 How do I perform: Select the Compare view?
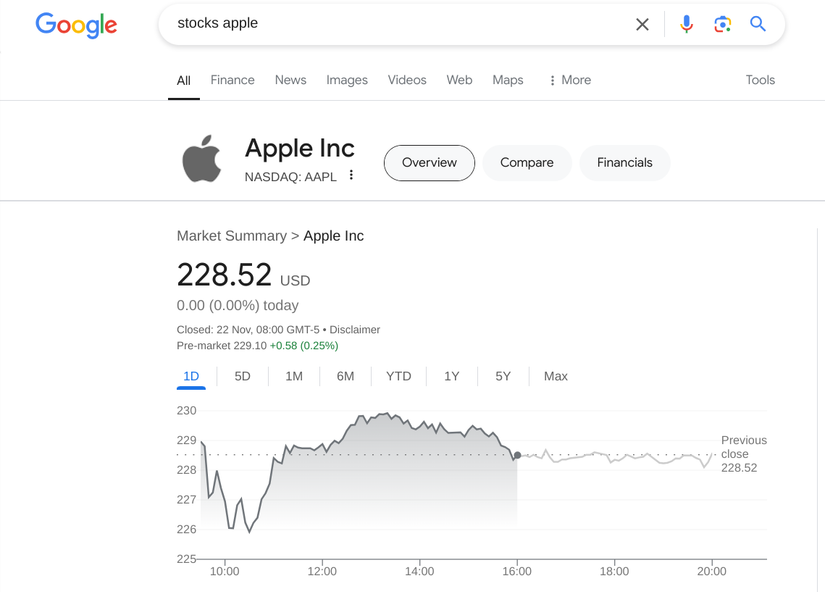pyautogui.click(x=526, y=162)
